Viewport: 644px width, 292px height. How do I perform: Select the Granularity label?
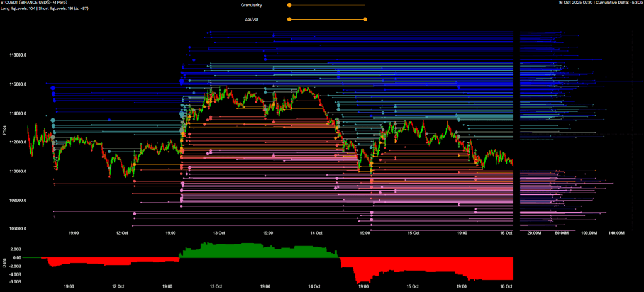(x=251, y=5)
